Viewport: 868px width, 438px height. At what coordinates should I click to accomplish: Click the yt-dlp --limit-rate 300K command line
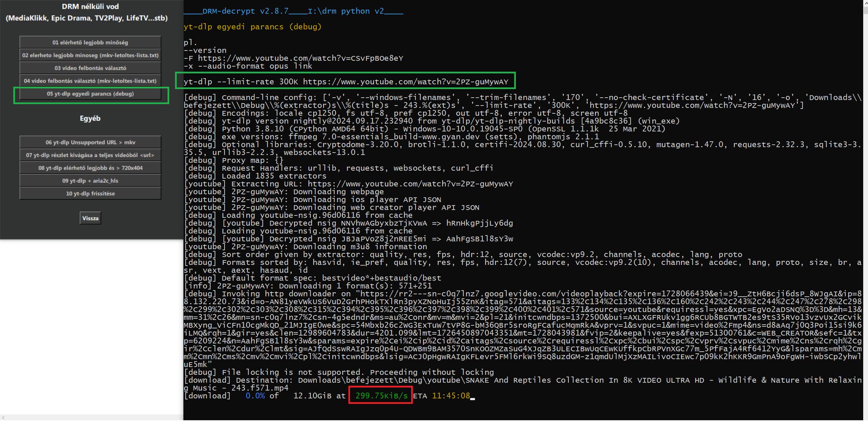click(346, 82)
